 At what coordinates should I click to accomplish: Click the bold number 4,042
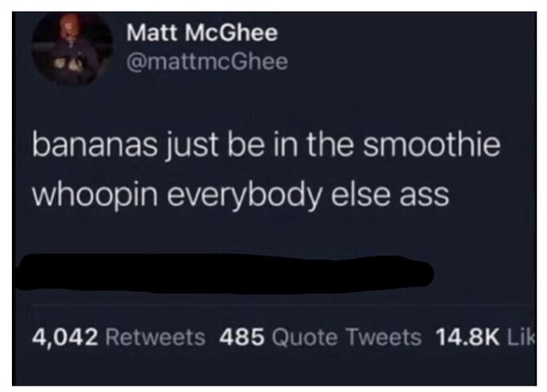(65, 338)
